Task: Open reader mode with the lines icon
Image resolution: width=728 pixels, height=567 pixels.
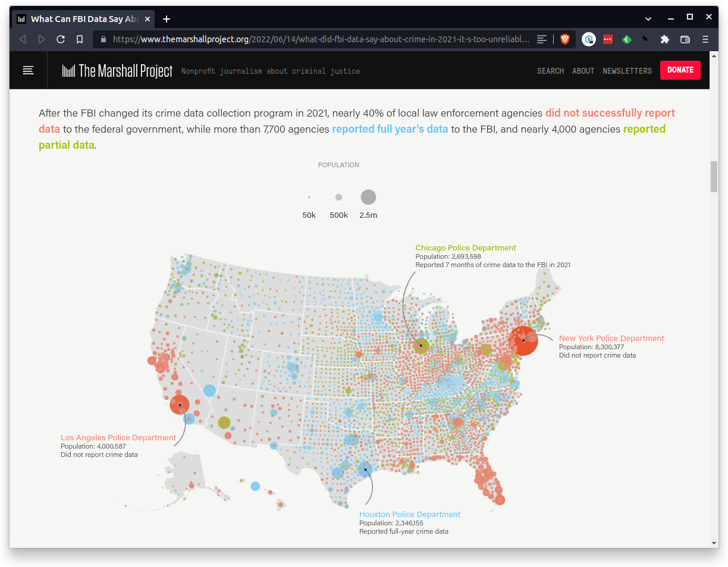Action: [542, 39]
